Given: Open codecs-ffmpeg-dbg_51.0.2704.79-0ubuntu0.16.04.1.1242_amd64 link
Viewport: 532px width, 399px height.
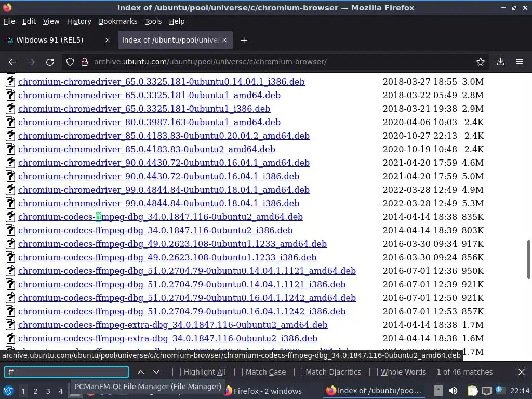Looking at the screenshot, I should [187, 298].
